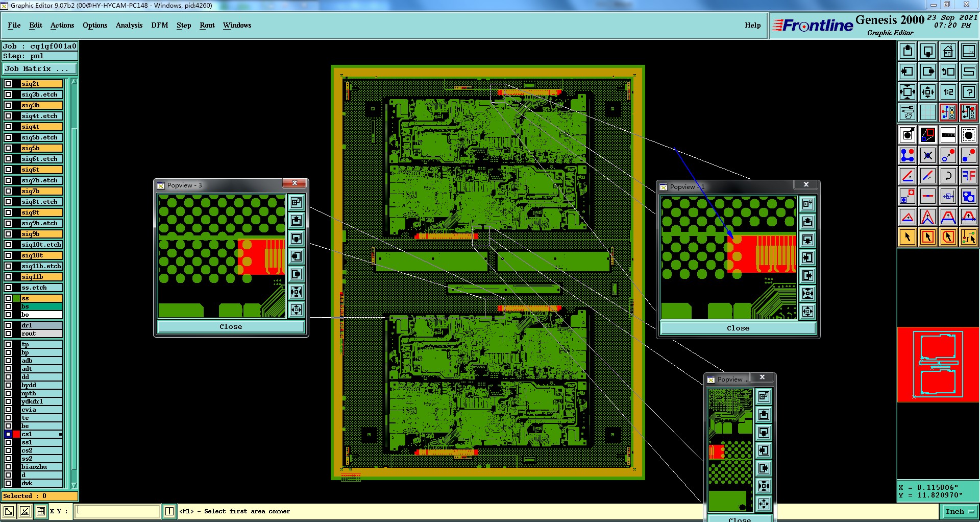Click the exclamation icon beside coordinate input
980x522 pixels.
coord(169,511)
